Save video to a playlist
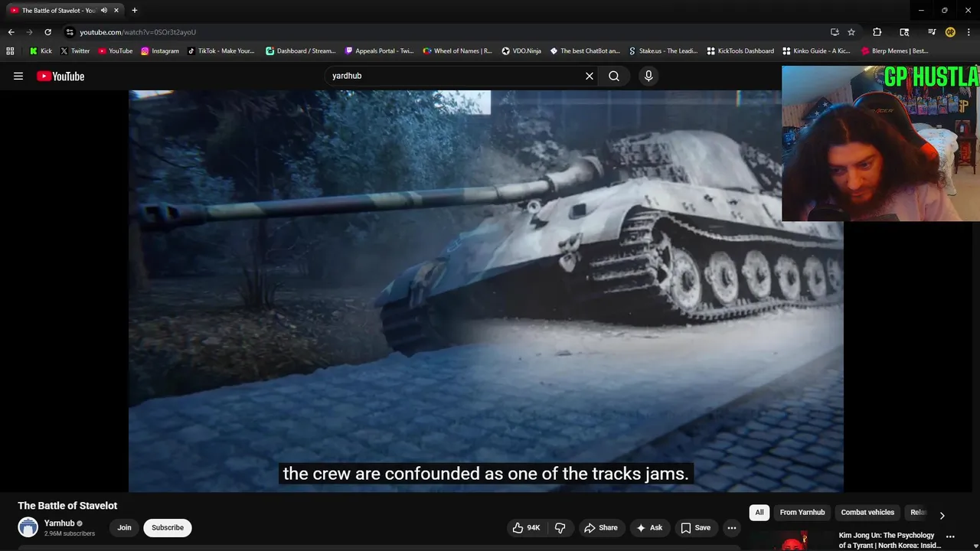The height and width of the screenshot is (551, 980). pyautogui.click(x=696, y=527)
